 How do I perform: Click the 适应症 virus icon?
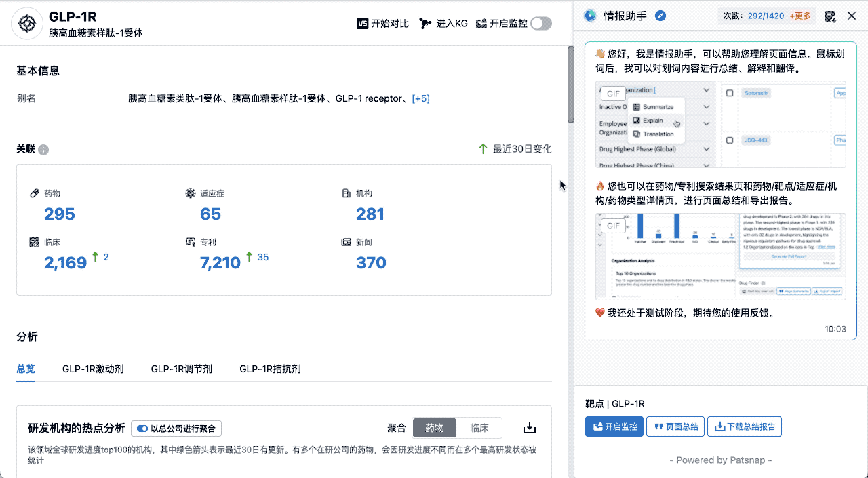[x=190, y=193]
